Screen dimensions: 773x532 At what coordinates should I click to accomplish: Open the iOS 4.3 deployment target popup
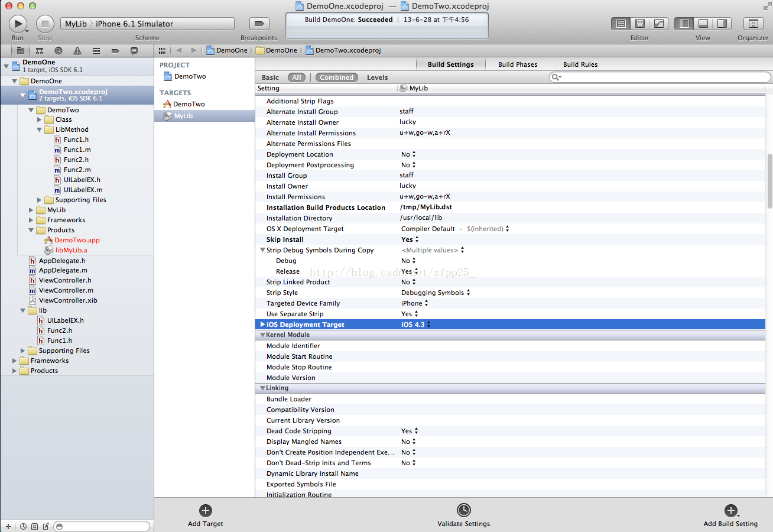pos(416,325)
